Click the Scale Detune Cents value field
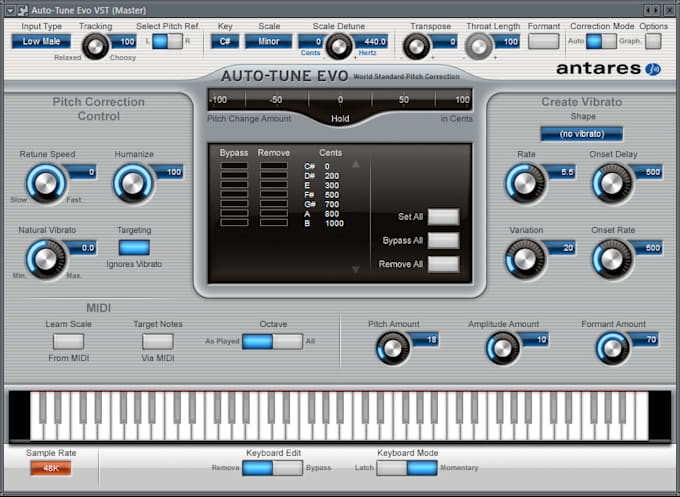This screenshot has width=680, height=497. [311, 42]
